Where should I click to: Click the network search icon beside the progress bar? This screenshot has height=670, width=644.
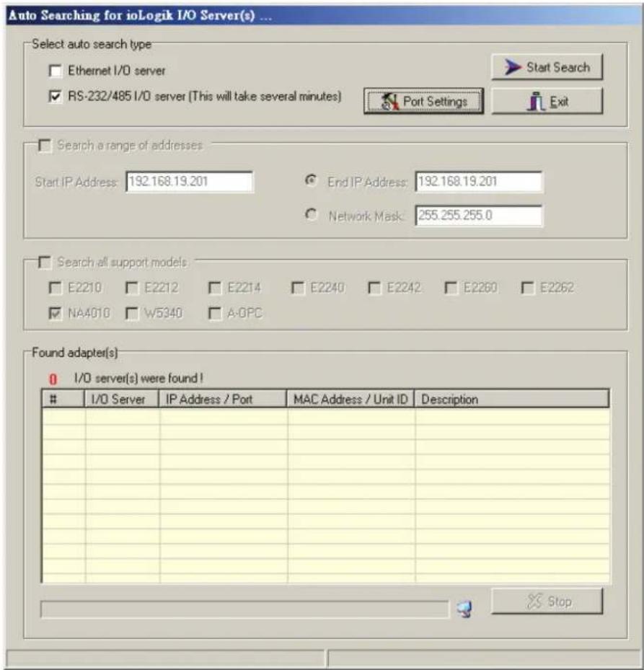tap(464, 609)
